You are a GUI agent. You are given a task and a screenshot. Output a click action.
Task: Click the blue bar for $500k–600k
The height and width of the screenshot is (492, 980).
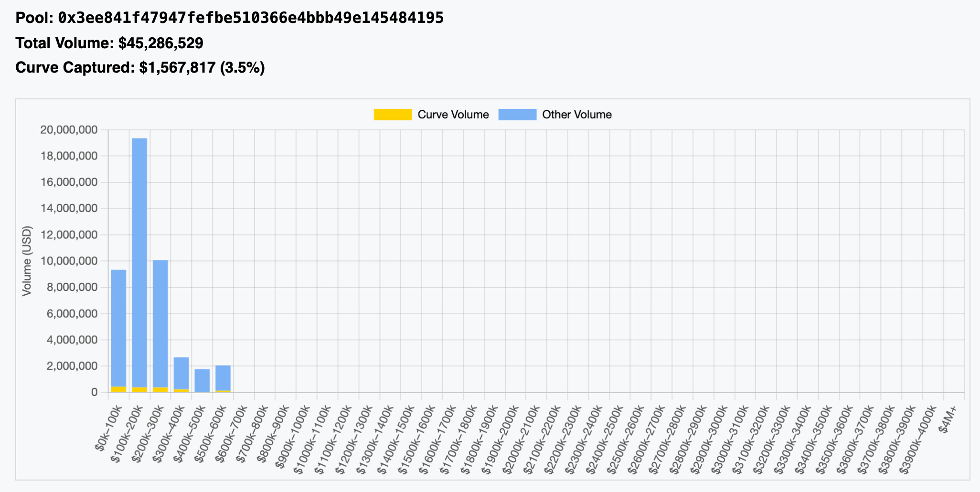(x=223, y=378)
